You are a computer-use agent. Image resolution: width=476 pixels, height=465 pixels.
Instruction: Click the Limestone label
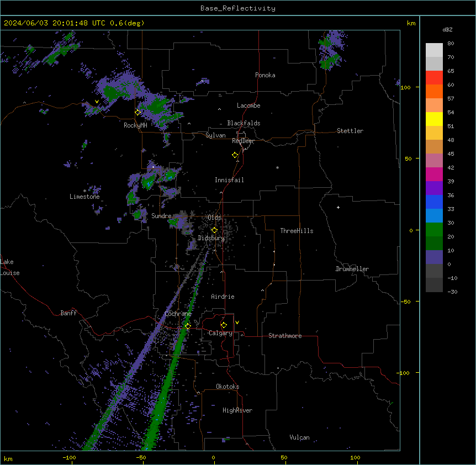84,197
